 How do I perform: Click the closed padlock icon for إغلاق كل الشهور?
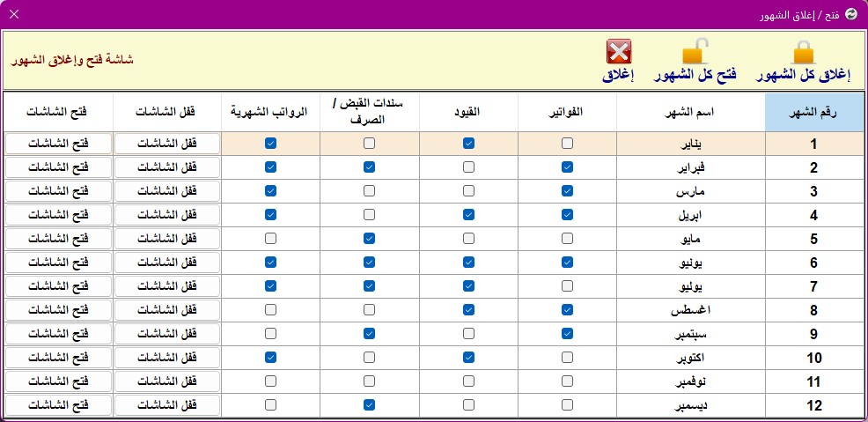coord(804,51)
